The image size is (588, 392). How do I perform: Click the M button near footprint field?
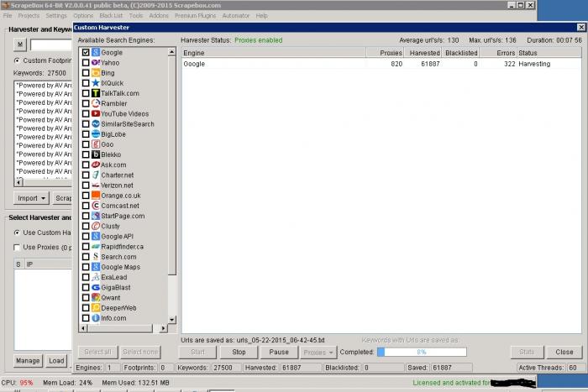[20, 44]
